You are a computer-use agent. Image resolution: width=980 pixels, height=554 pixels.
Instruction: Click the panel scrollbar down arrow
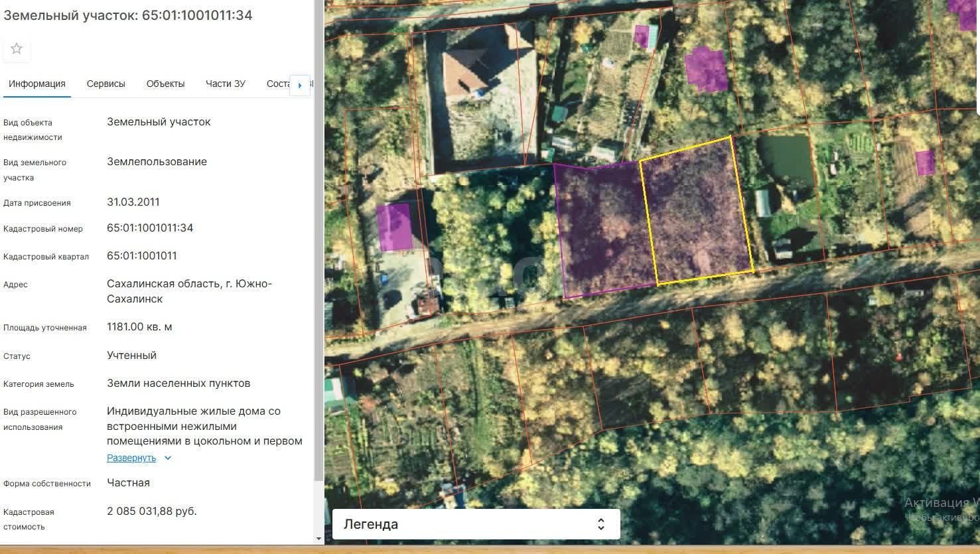pyautogui.click(x=318, y=539)
